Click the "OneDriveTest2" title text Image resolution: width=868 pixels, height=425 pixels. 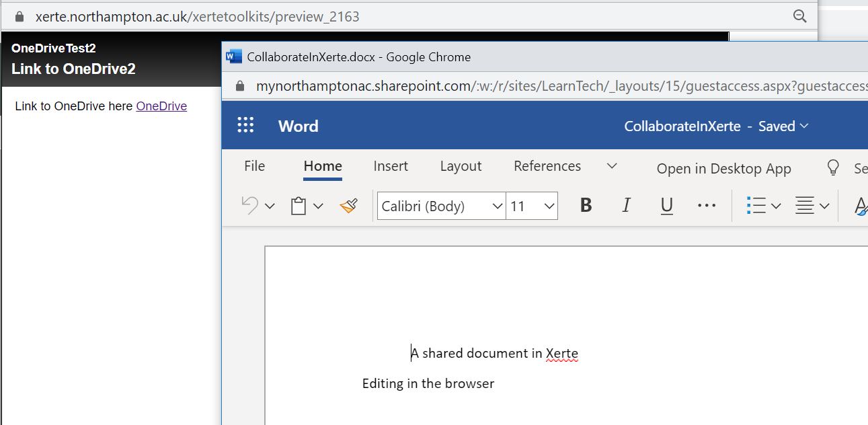click(x=54, y=48)
